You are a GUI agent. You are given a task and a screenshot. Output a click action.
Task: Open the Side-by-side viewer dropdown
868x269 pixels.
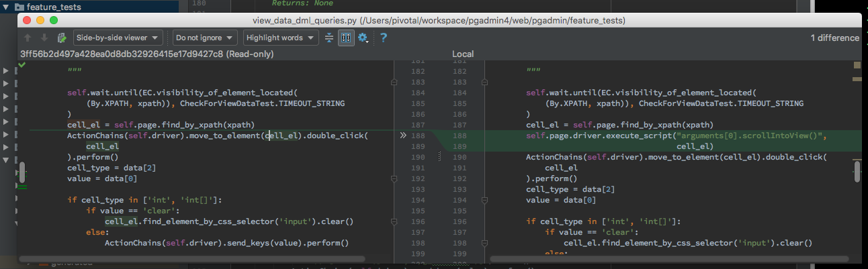tap(118, 38)
